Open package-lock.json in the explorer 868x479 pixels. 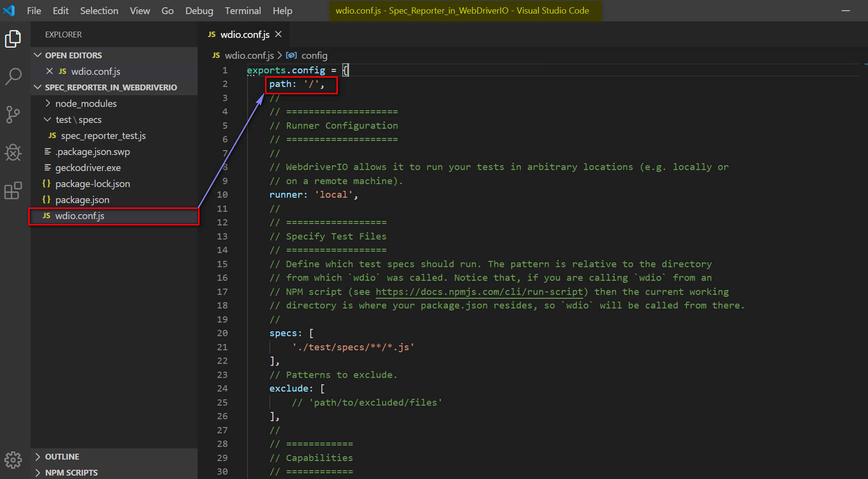point(92,184)
